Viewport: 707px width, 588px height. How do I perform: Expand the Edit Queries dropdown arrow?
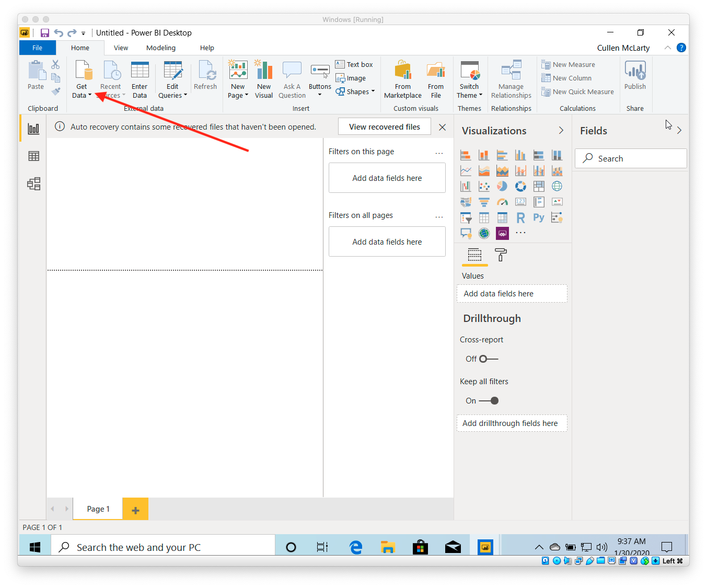186,95
